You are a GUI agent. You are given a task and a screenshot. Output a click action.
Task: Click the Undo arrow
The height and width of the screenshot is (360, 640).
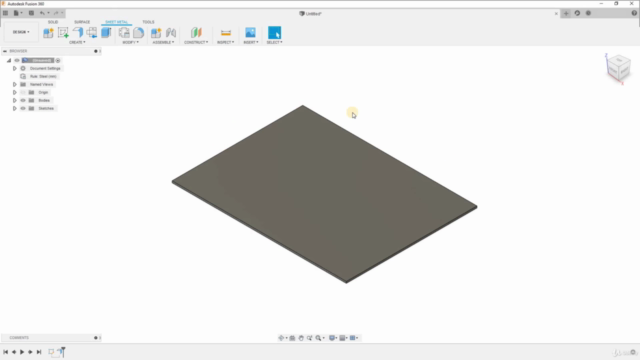pyautogui.click(x=42, y=13)
